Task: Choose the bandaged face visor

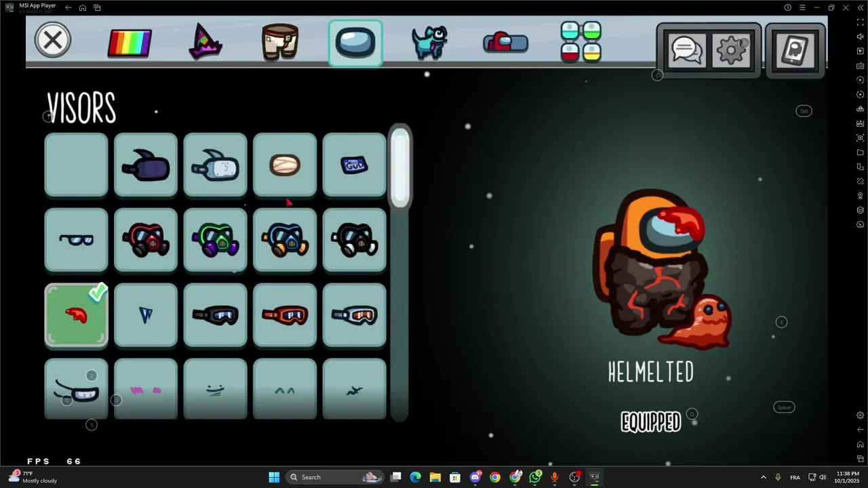Action: (285, 165)
